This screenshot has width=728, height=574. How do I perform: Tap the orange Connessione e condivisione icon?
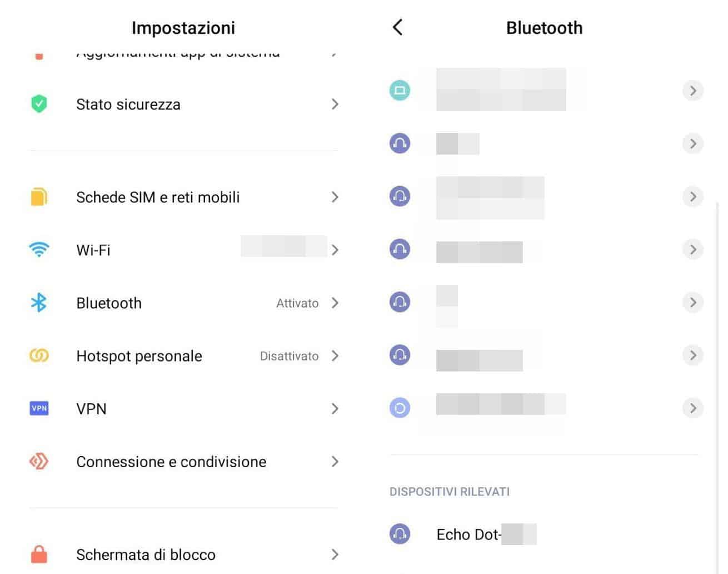coord(39,461)
